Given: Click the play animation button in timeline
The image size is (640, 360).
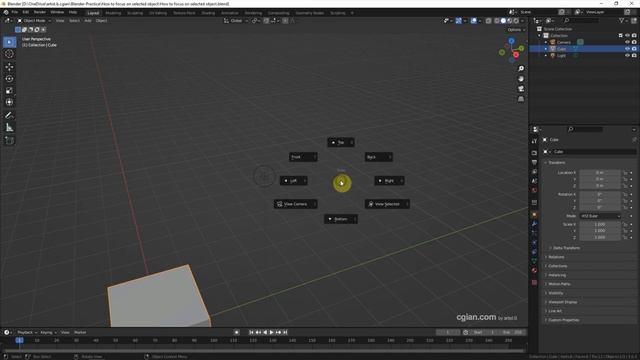Looking at the screenshot, I should (271, 333).
